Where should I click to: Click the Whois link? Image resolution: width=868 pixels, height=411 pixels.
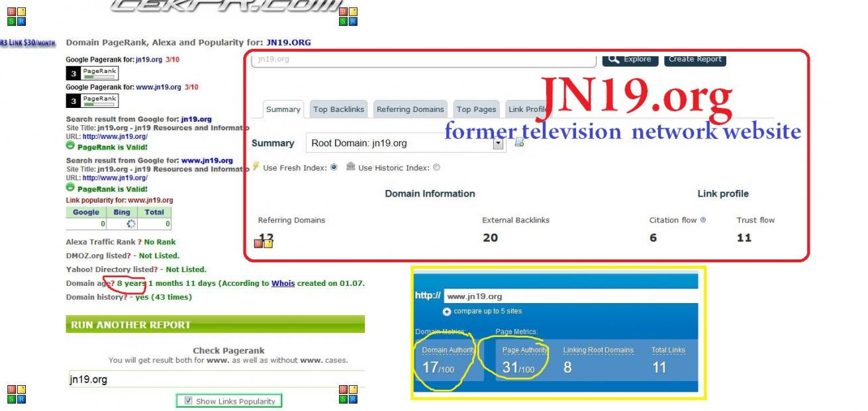pyautogui.click(x=283, y=283)
